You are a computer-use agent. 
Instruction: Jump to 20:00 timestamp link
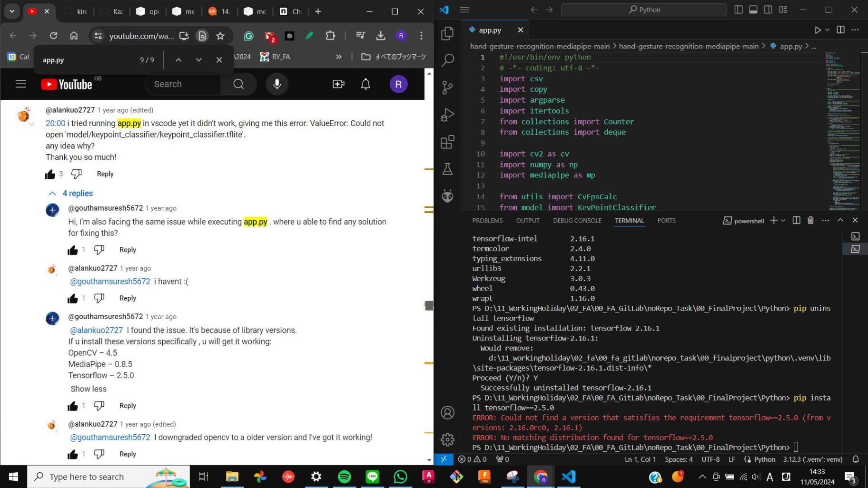[x=55, y=123]
